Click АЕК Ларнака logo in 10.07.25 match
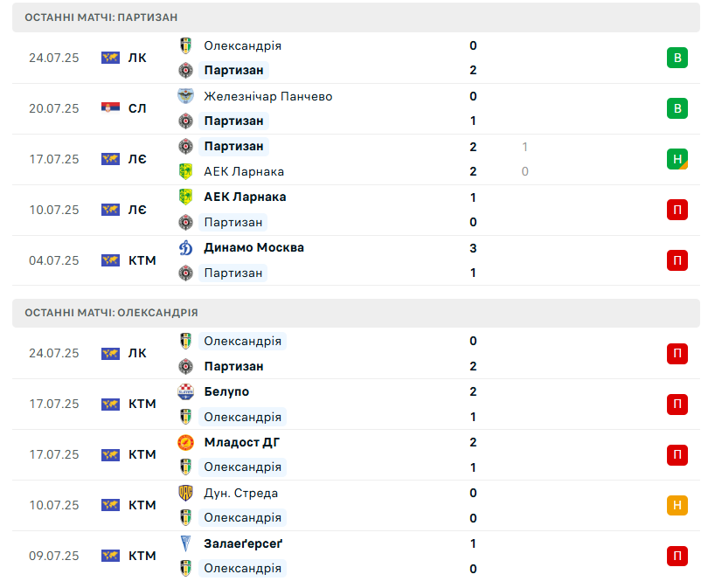 click(185, 197)
